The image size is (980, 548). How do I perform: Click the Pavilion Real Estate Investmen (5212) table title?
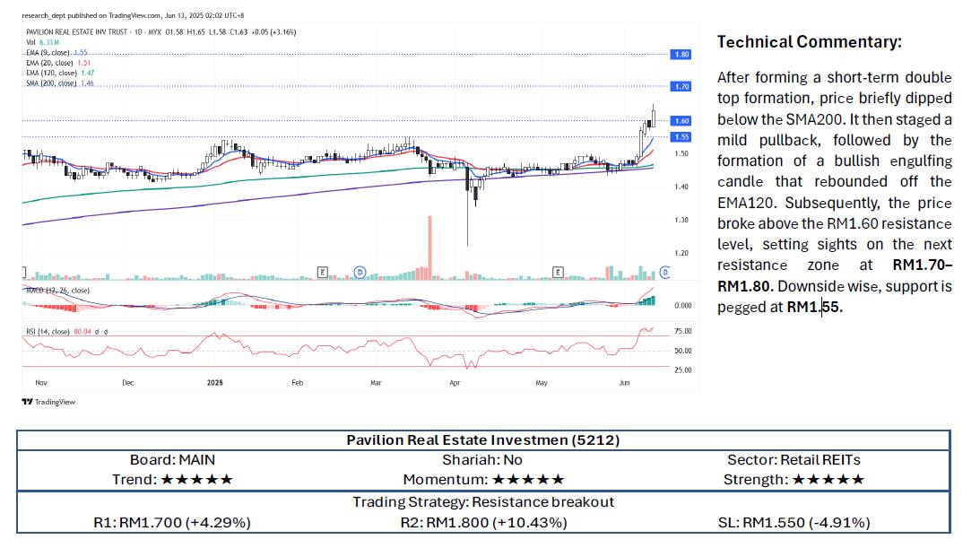(x=483, y=439)
